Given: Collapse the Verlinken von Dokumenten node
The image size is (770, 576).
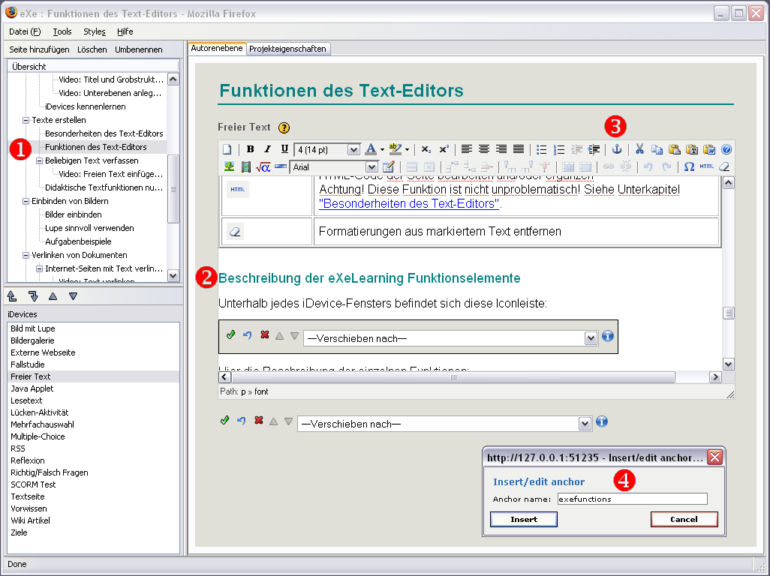Looking at the screenshot, I should click(x=26, y=255).
